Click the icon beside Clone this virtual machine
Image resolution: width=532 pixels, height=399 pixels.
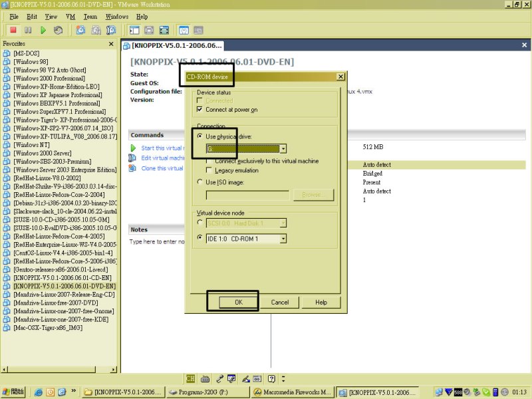tap(132, 168)
